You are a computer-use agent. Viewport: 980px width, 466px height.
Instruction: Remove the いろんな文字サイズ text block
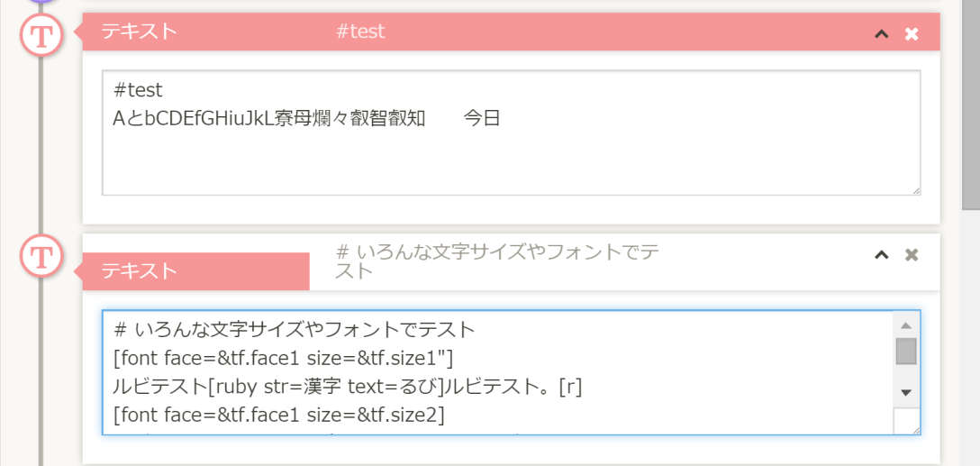point(912,255)
